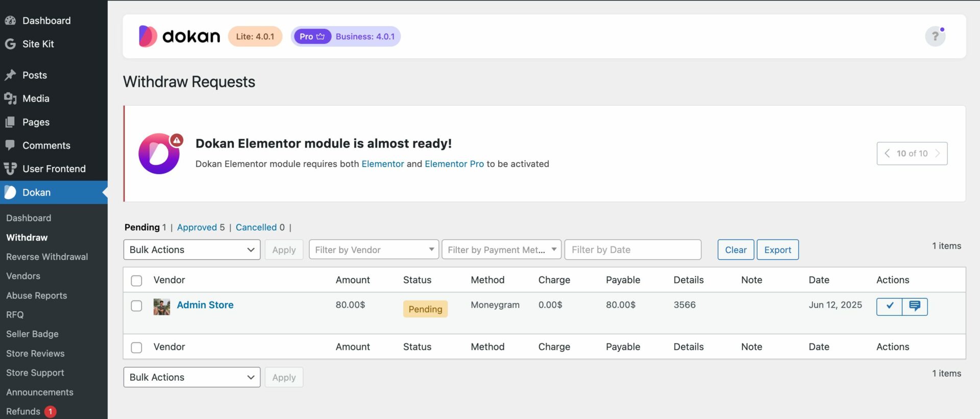Open Announcements submenu item

pos(40,392)
